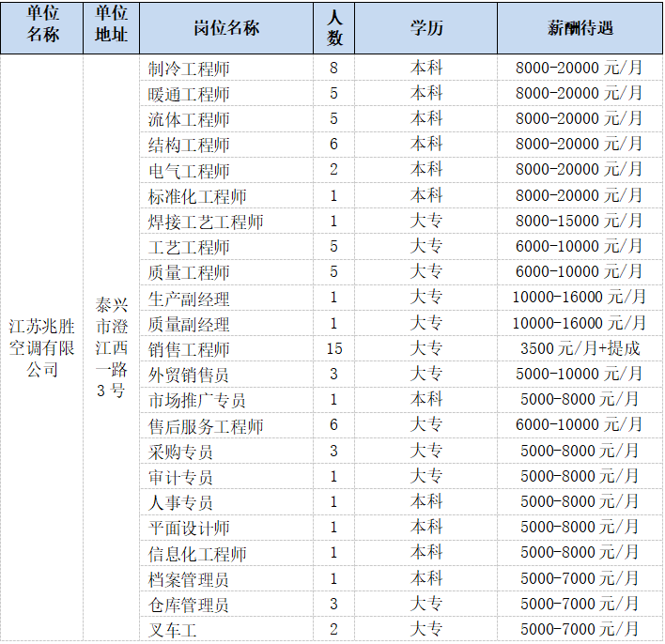This screenshot has height=644, width=665.
Task: Select the 薪酬待遇 column header
Action: (x=580, y=28)
